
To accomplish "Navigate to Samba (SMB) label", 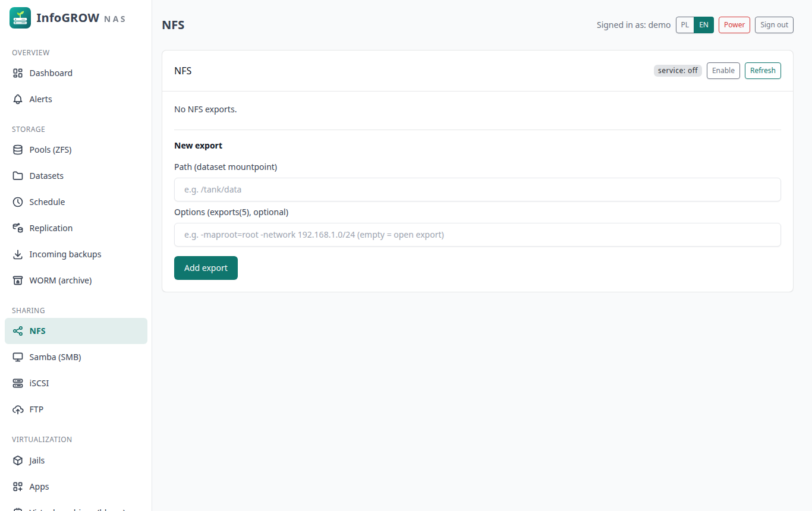I will click(x=55, y=357).
